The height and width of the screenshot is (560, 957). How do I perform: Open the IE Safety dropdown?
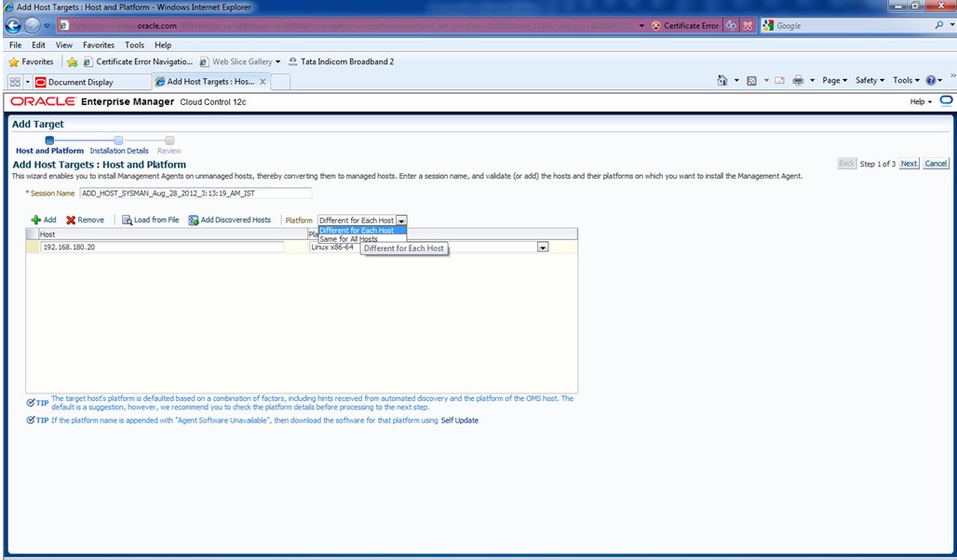click(x=870, y=81)
